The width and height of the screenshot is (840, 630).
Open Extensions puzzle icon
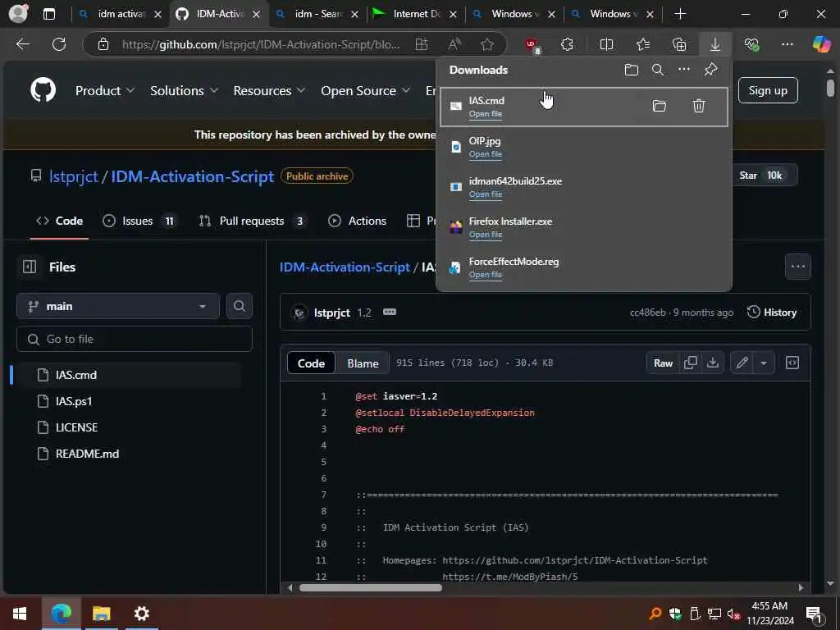567,44
